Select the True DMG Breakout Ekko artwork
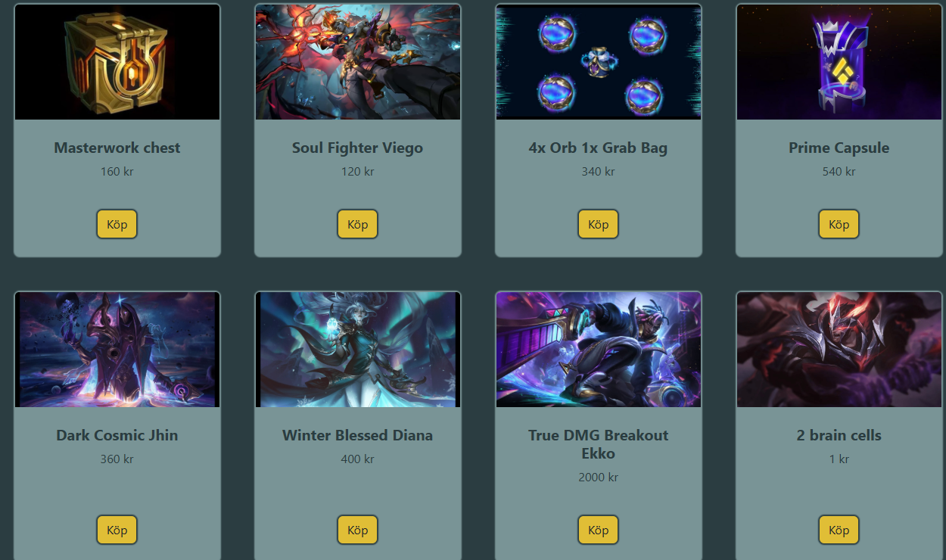This screenshot has width=946, height=560. coord(599,350)
